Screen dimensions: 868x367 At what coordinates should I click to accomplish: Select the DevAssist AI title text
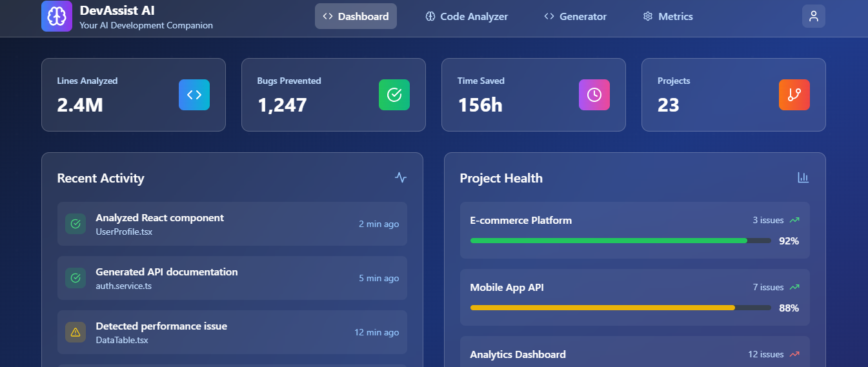click(x=117, y=10)
